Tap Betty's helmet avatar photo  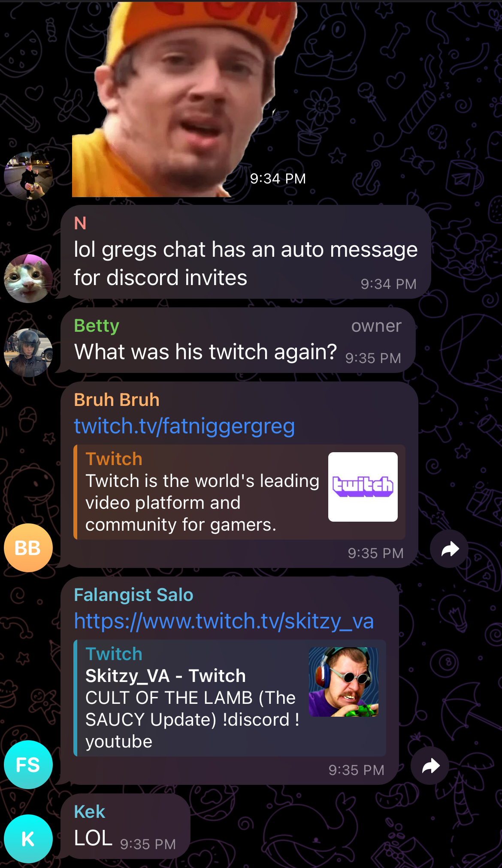(28, 353)
